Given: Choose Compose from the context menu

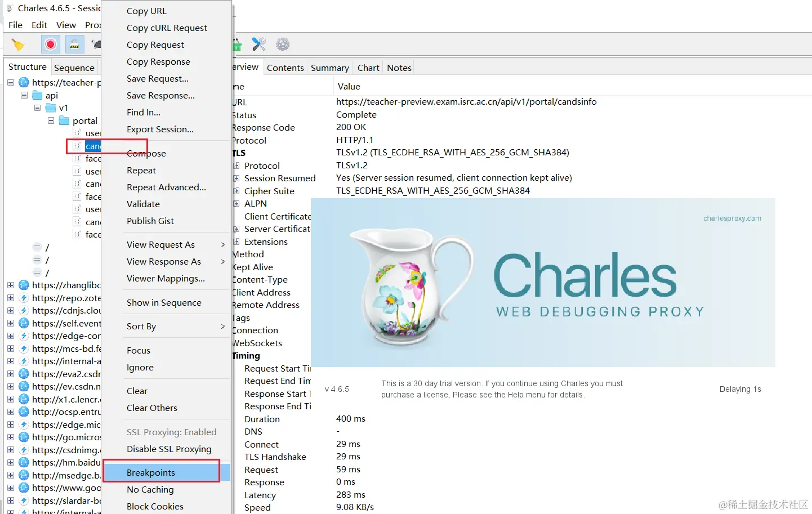Looking at the screenshot, I should click(x=167, y=153).
